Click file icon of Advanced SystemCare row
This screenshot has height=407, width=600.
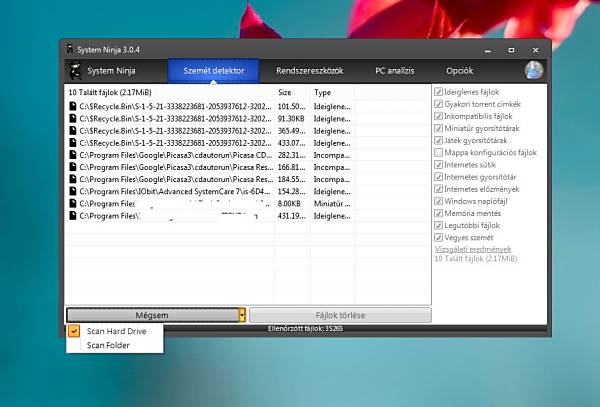coord(72,191)
